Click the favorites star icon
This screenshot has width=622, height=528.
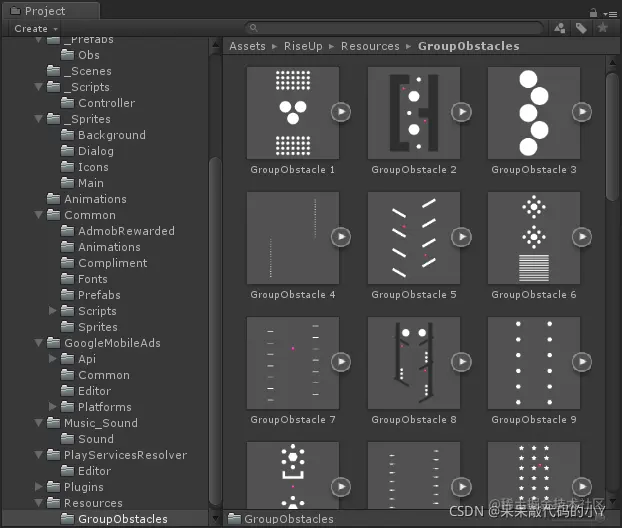(x=603, y=28)
